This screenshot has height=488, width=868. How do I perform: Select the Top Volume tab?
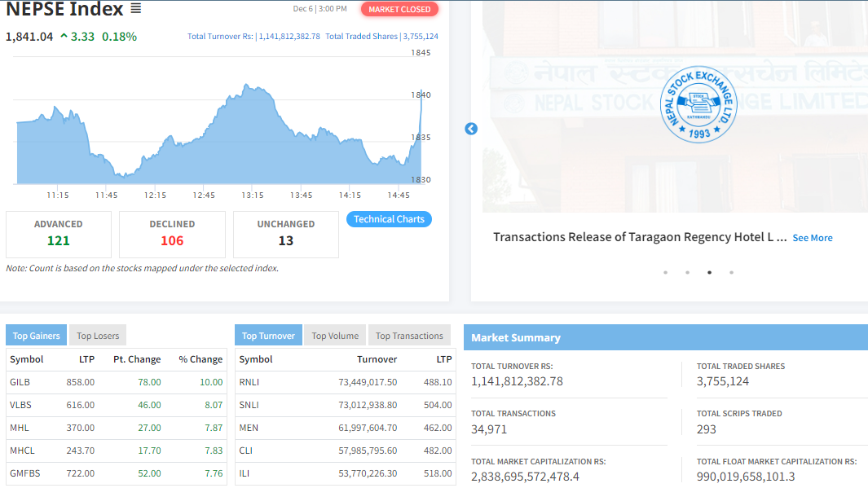pyautogui.click(x=335, y=336)
